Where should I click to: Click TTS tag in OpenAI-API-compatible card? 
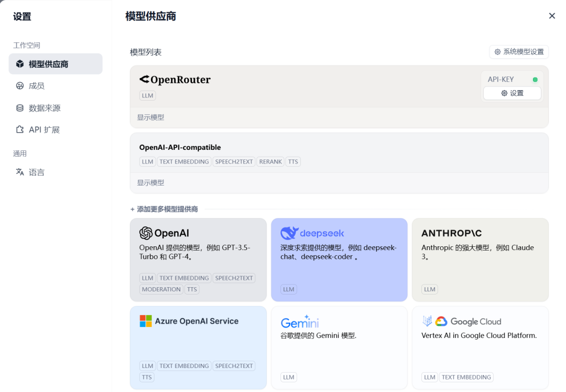293,162
